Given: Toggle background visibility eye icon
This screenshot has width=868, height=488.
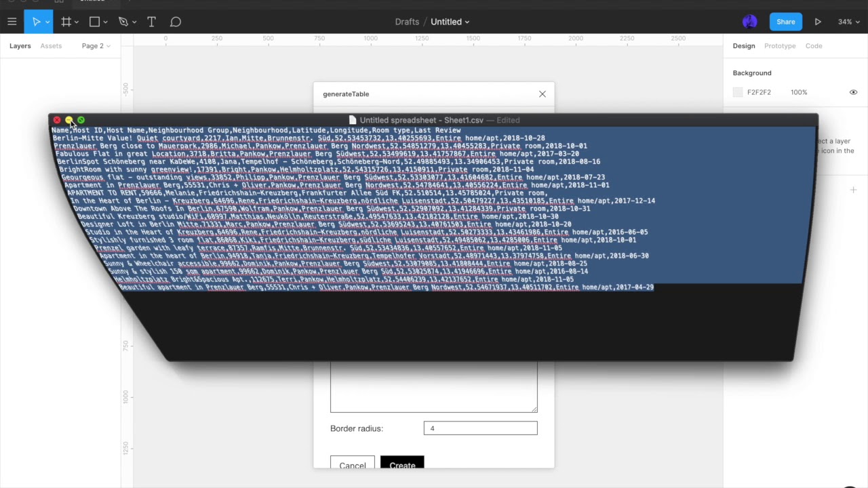Looking at the screenshot, I should (853, 92).
